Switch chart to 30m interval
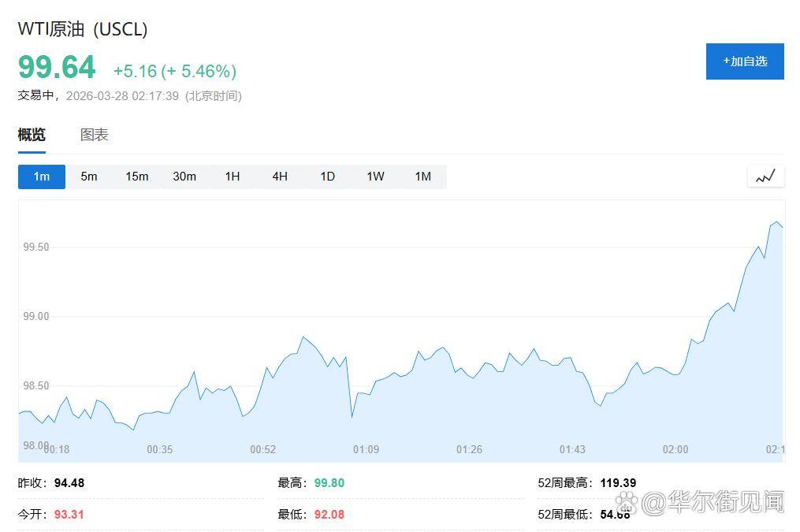The image size is (800, 532). coord(184,177)
